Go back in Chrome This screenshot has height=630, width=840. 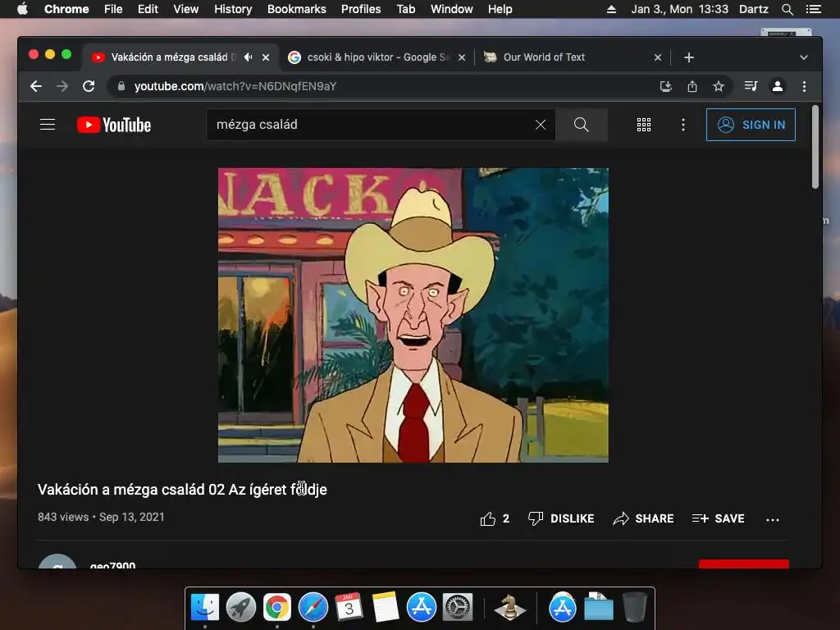[x=36, y=86]
